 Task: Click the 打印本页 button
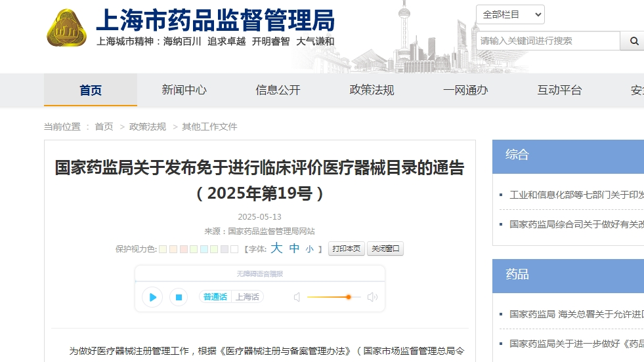coord(346,249)
